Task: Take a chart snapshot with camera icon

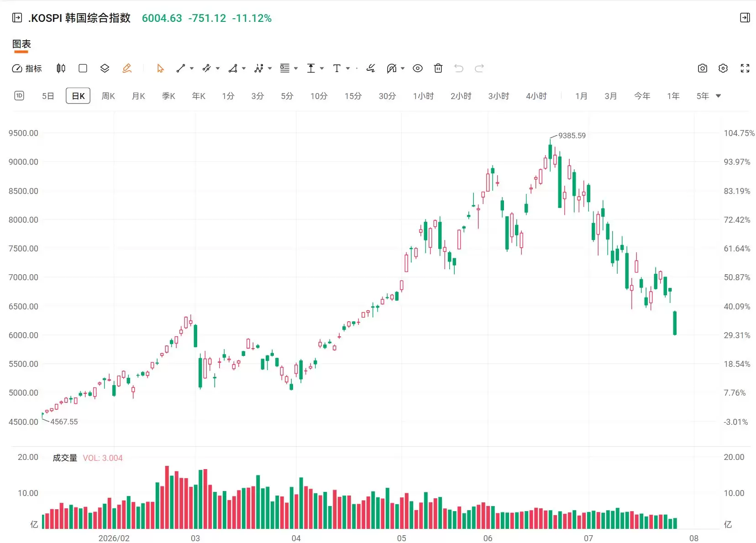Action: tap(703, 68)
